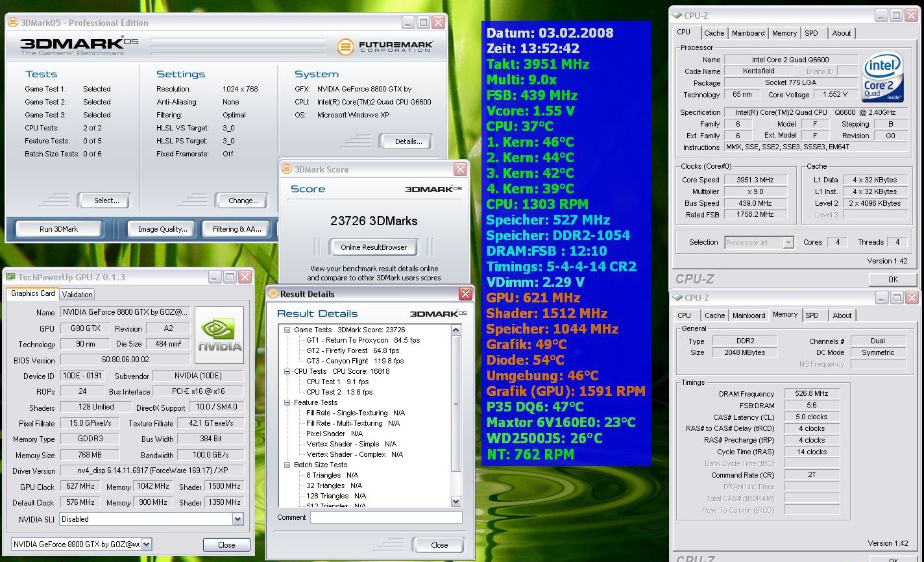Click the Filtering & AA... button
Image resolution: width=924 pixels, height=562 pixels.
click(237, 229)
